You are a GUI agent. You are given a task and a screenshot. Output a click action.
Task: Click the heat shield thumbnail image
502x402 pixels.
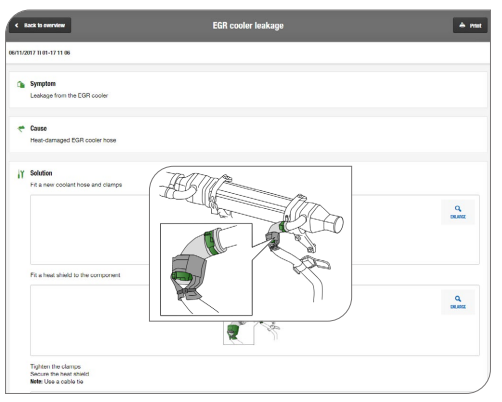point(239,333)
